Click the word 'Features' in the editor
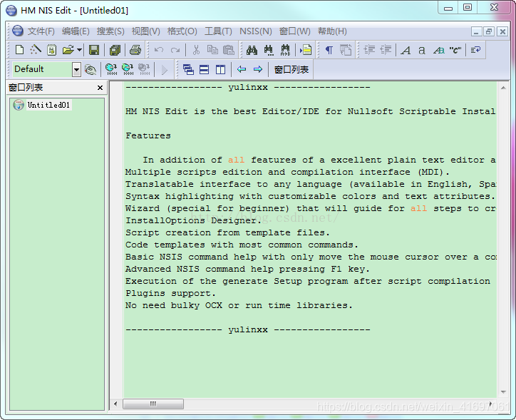The image size is (516, 420). click(x=148, y=135)
